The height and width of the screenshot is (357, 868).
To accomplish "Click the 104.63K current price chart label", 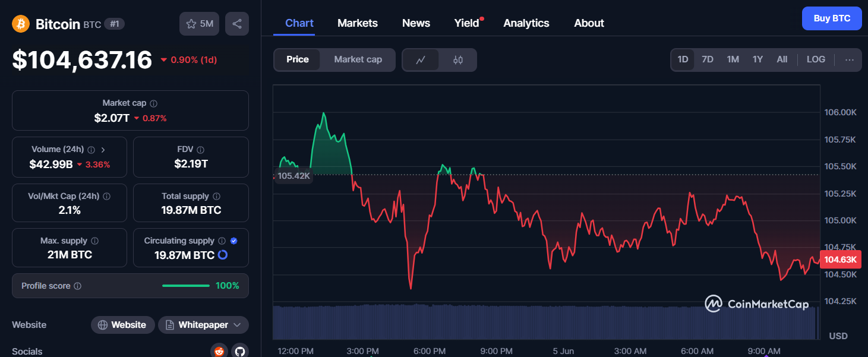I will 840,260.
